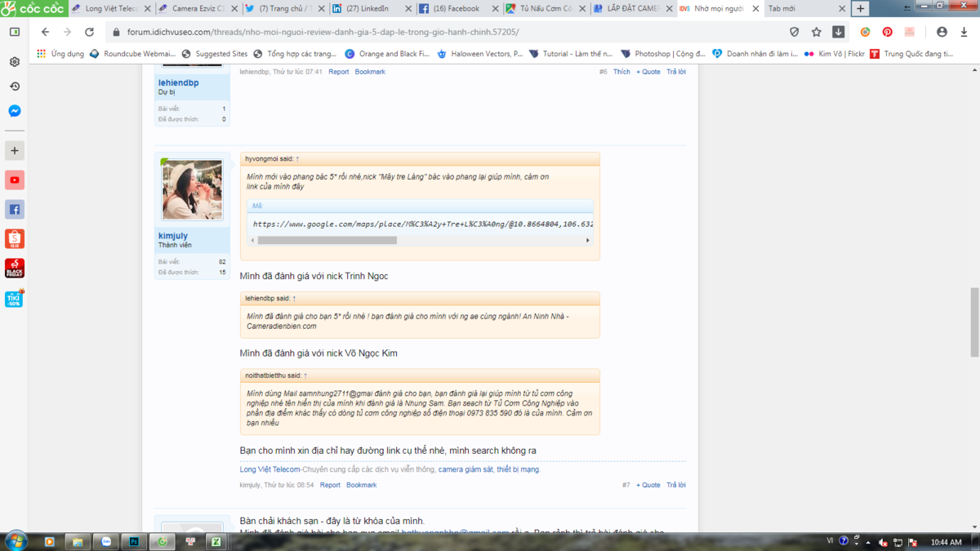Open the Cốc Cốc browser main menu logo

pos(33,8)
